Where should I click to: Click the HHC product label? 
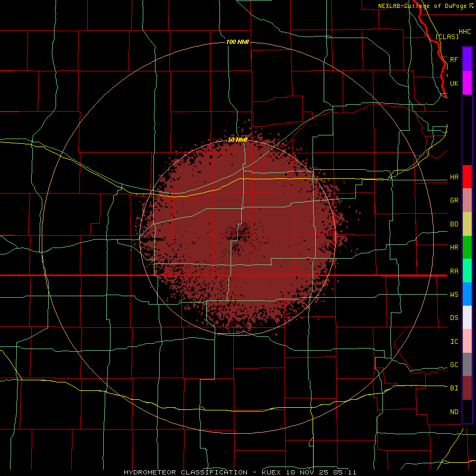point(464,32)
